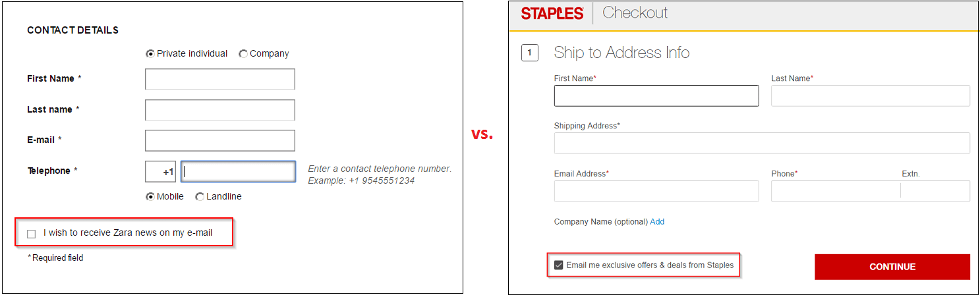Add a Company Name via Add link
The height and width of the screenshot is (297, 980).
[657, 222]
